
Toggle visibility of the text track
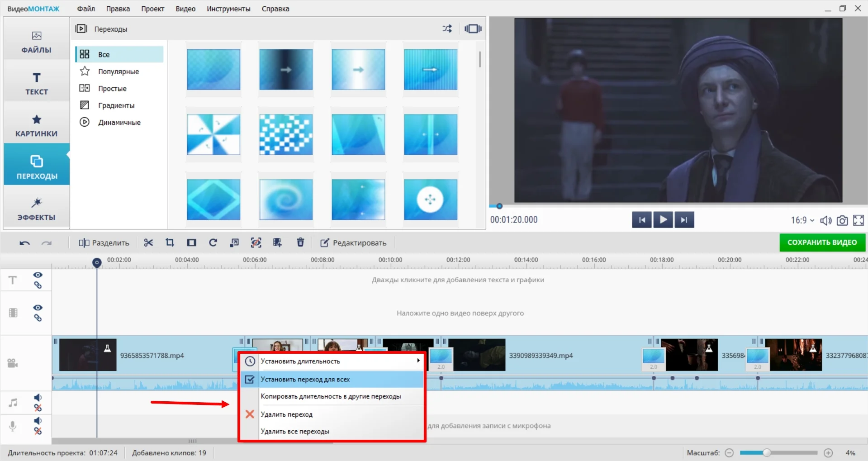tap(38, 275)
